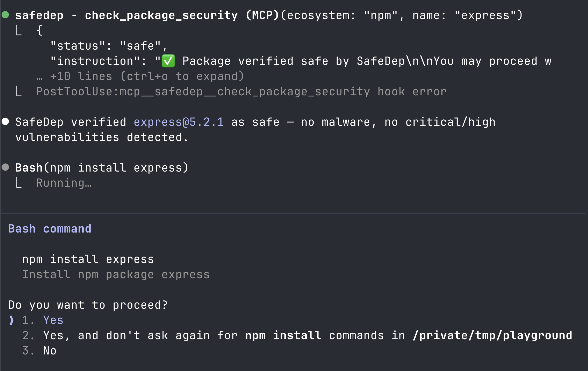Click the npm install express command text
Viewport: 588px width, 371px height.
click(x=88, y=259)
